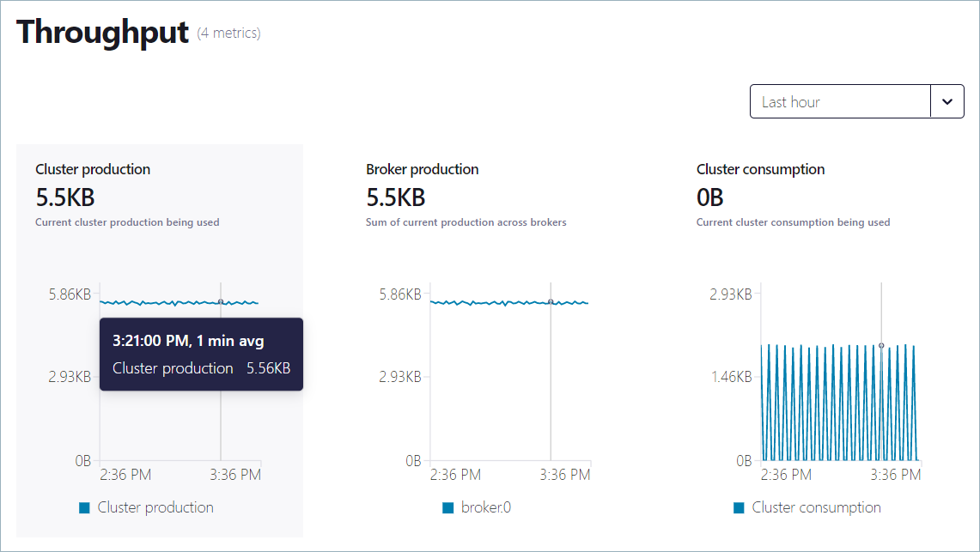Screen dimensions: 980x552
Task: Click the Throughput page heading
Action: 102,33
